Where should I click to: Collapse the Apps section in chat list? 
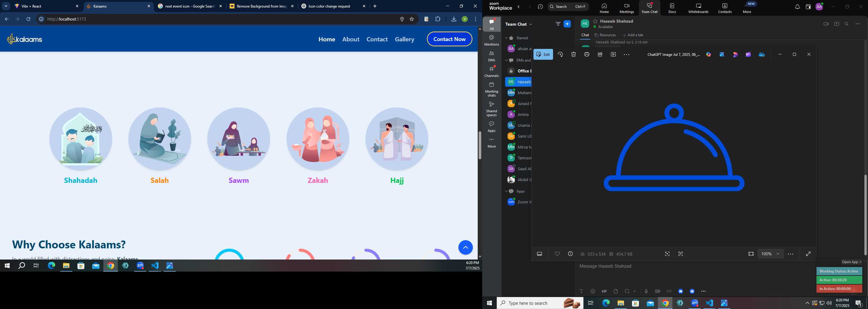(x=506, y=191)
